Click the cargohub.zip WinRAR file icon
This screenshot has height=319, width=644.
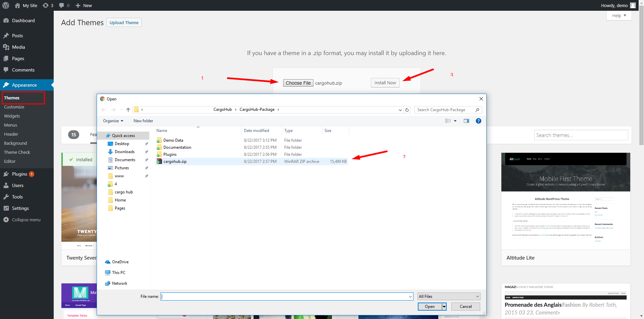tap(159, 162)
